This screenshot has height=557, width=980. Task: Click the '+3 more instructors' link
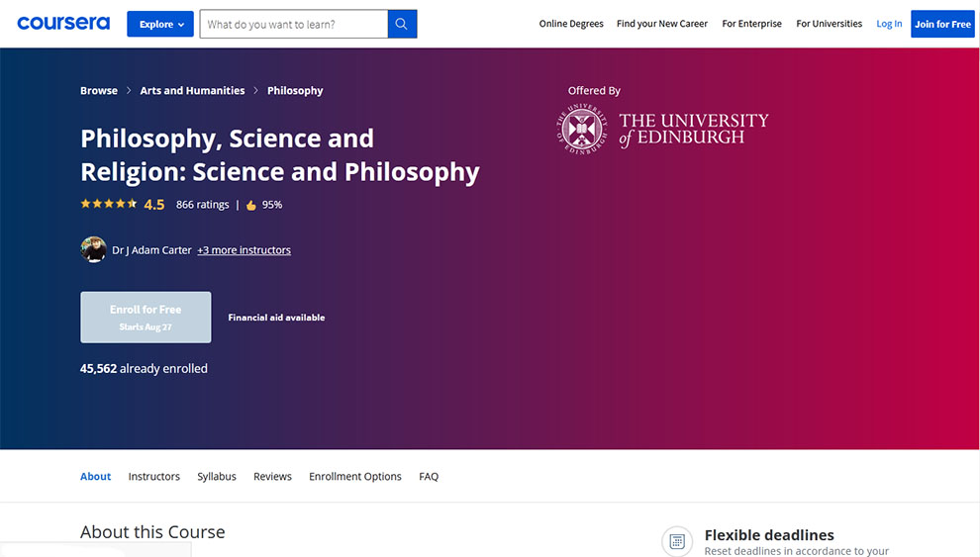point(244,249)
